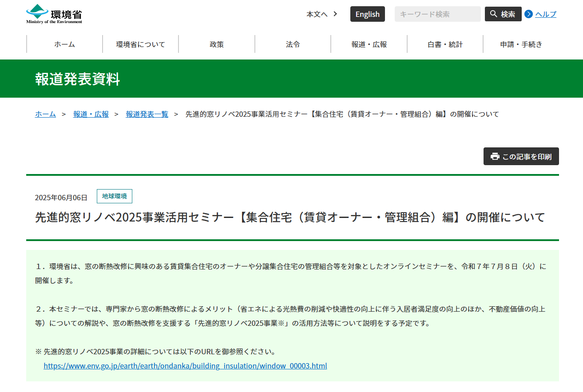Open the 白書・統計 navigation menu item
This screenshot has width=583, height=392.
(445, 44)
